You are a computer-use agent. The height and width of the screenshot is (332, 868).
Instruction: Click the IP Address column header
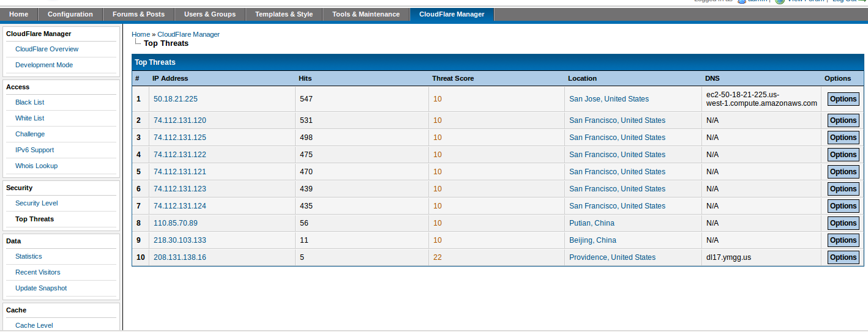click(170, 78)
